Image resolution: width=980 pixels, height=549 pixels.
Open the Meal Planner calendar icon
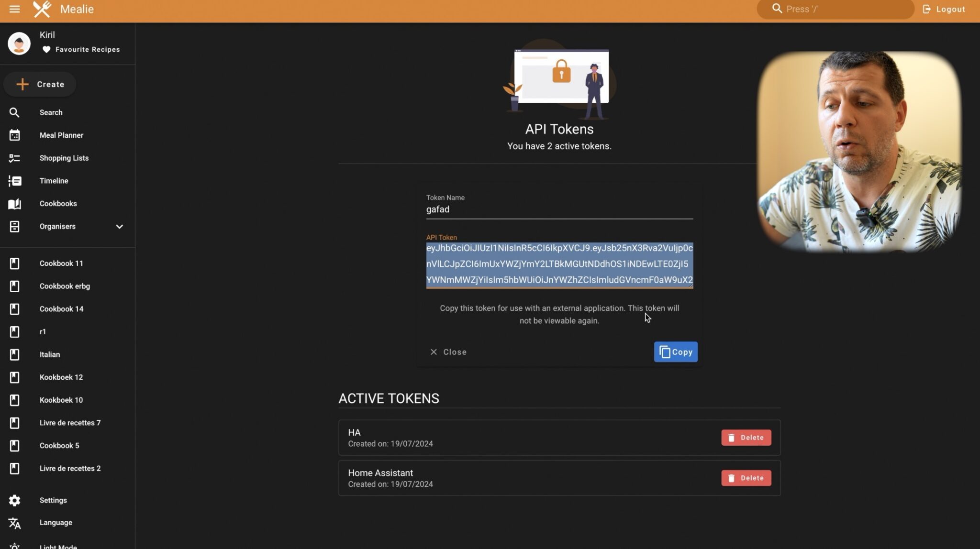[x=15, y=135]
